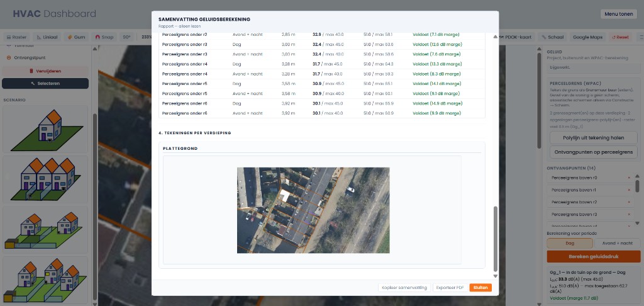Viewport: 644px width, 306px height.
Task: Click the Bereken geluidsdruk button
Action: (594, 257)
